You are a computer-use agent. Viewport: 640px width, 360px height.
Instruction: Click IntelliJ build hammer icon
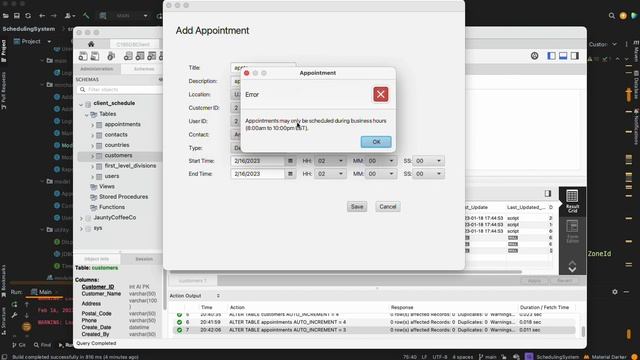pos(86,16)
